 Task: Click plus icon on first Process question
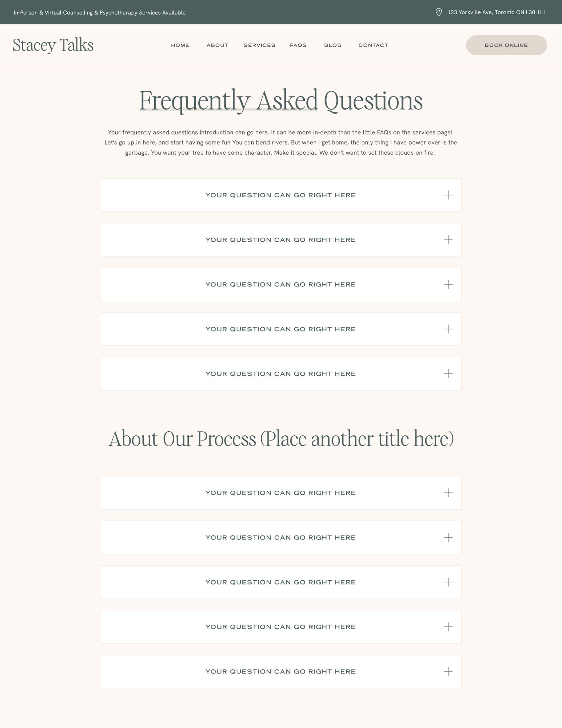[448, 493]
